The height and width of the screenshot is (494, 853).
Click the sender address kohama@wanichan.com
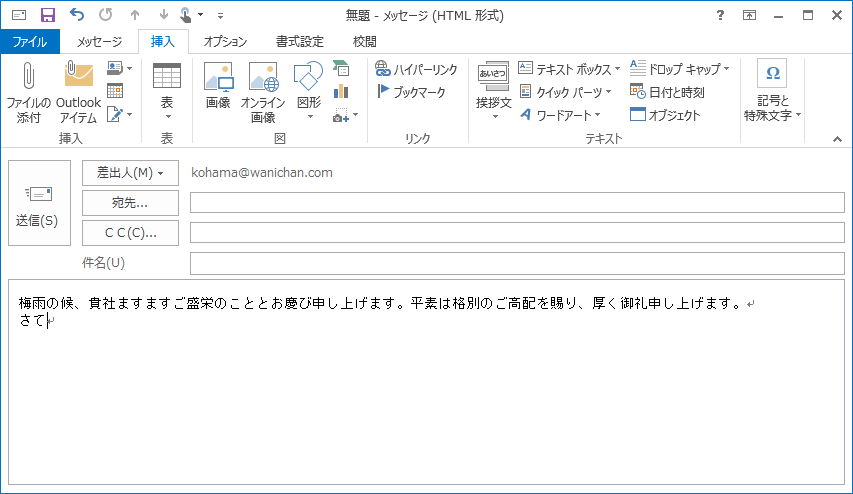pos(262,172)
